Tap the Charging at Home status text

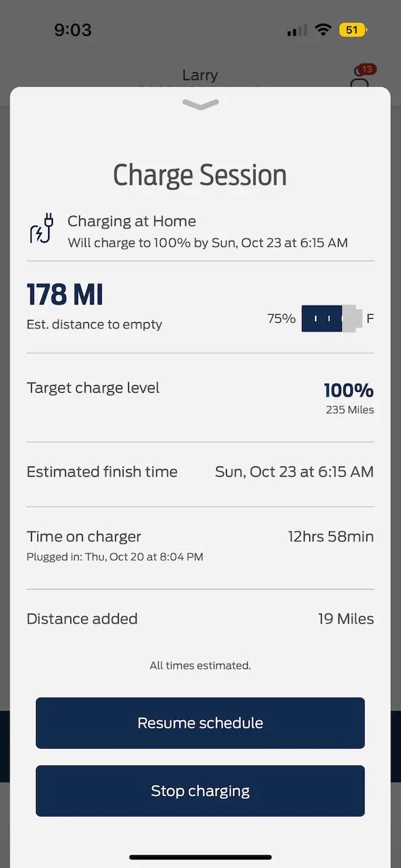[132, 221]
